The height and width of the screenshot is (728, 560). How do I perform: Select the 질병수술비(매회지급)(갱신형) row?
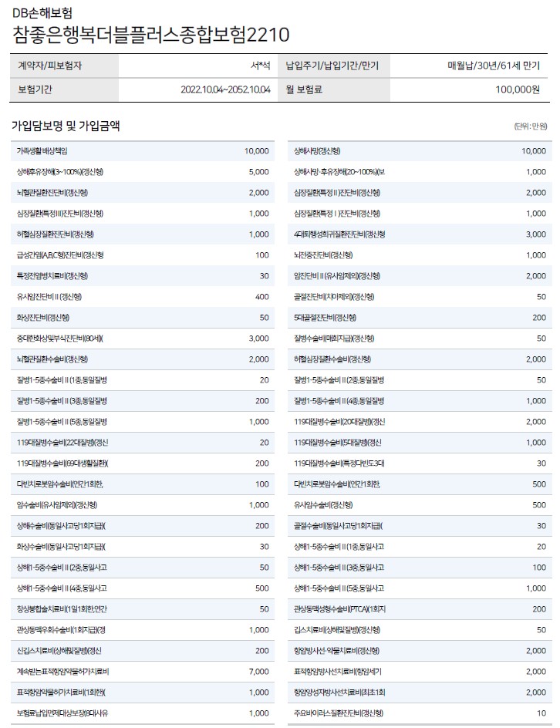click(x=420, y=339)
